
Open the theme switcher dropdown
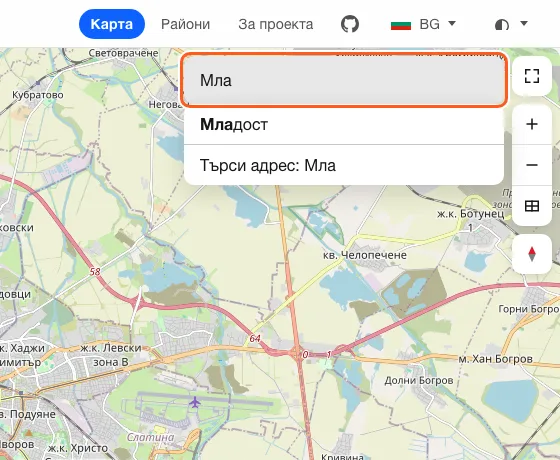pos(511,24)
